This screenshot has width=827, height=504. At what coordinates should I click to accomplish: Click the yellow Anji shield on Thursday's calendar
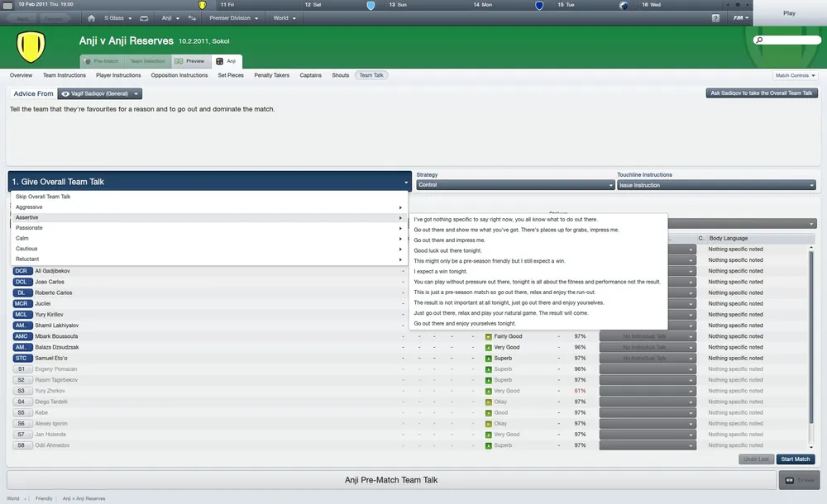click(202, 5)
